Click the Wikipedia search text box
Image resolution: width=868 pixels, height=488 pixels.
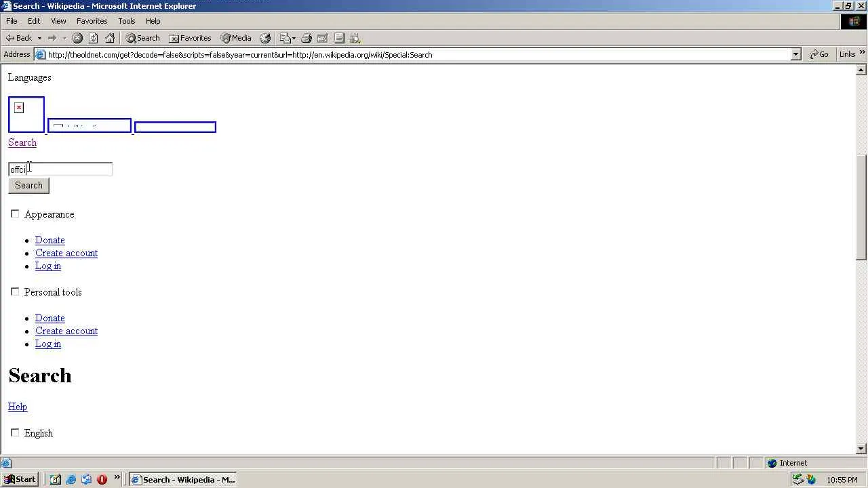click(x=60, y=169)
